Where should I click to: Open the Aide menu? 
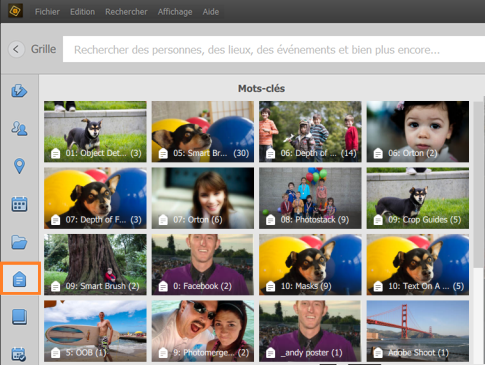[211, 12]
